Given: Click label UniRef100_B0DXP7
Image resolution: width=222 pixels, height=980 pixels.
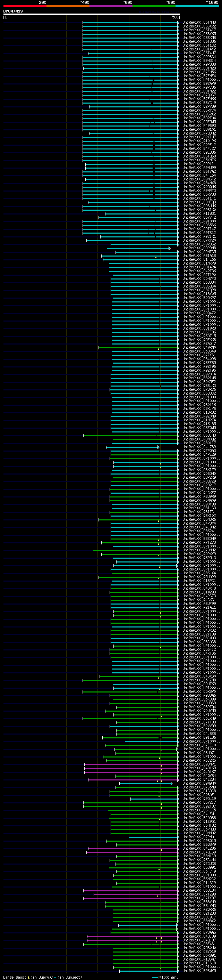Looking at the screenshot, I should 199,298.
